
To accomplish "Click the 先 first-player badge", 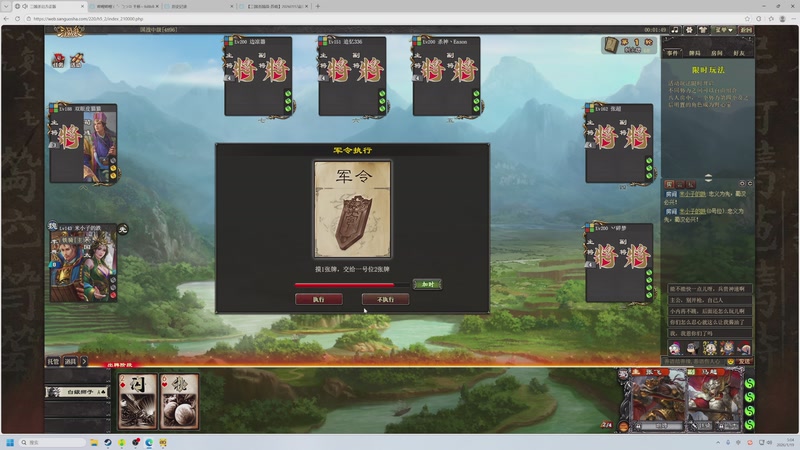I will coord(122,230).
